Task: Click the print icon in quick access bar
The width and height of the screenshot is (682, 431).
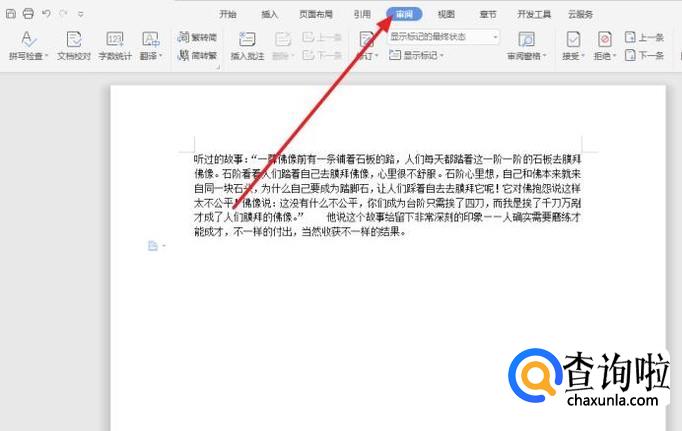Action: pos(27,14)
